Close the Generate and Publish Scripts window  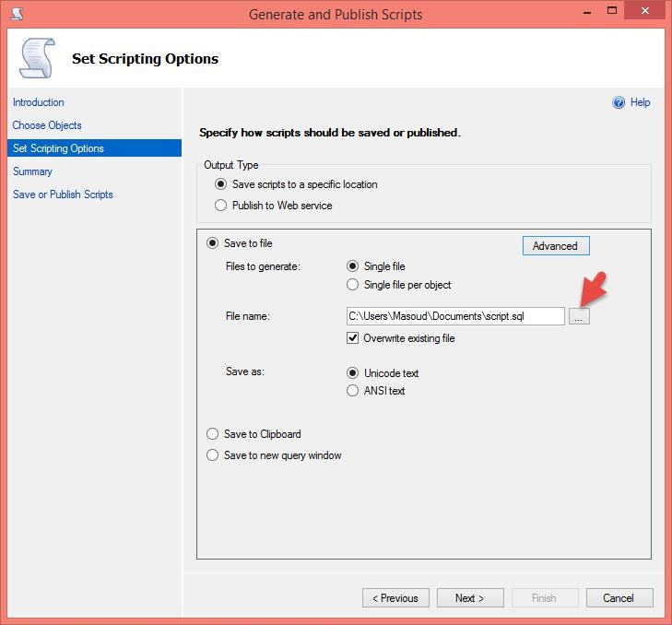644,11
